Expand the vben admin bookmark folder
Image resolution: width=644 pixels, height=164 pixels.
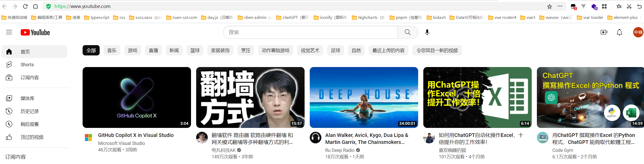click(x=255, y=18)
